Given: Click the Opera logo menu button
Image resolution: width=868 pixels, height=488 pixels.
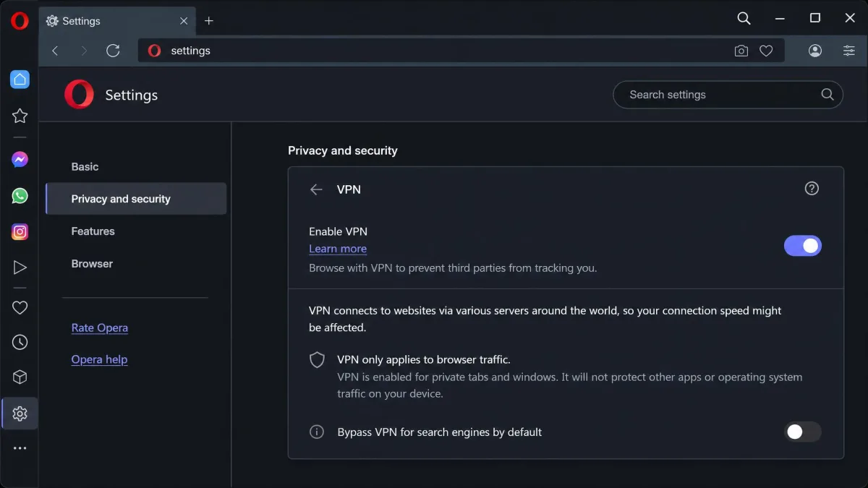Looking at the screenshot, I should point(20,21).
